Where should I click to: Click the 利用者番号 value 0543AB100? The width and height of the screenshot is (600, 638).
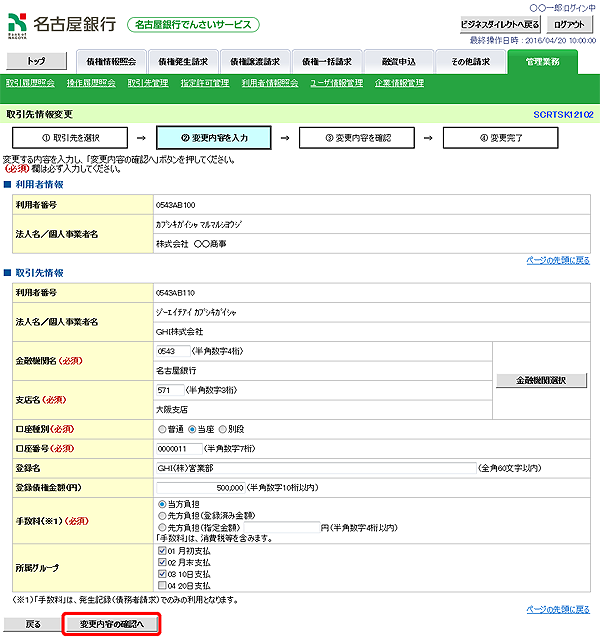pyautogui.click(x=176, y=205)
